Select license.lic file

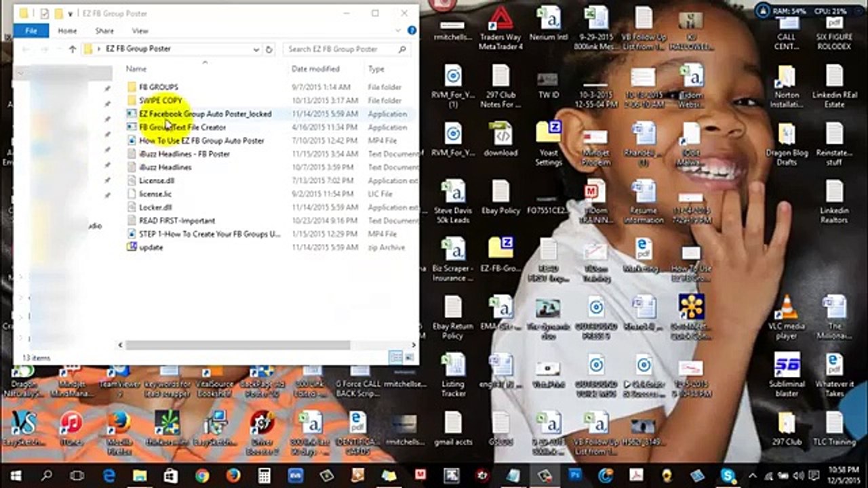click(155, 194)
